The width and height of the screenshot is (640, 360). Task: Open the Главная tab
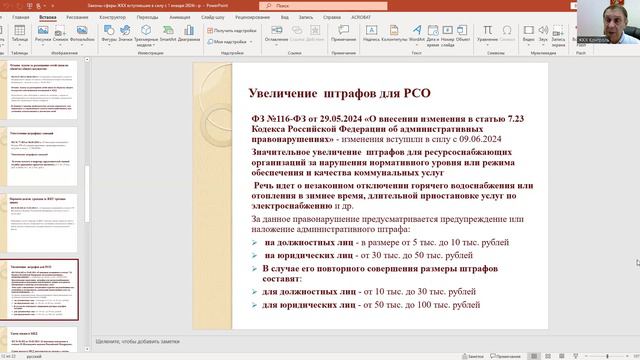tap(20, 17)
